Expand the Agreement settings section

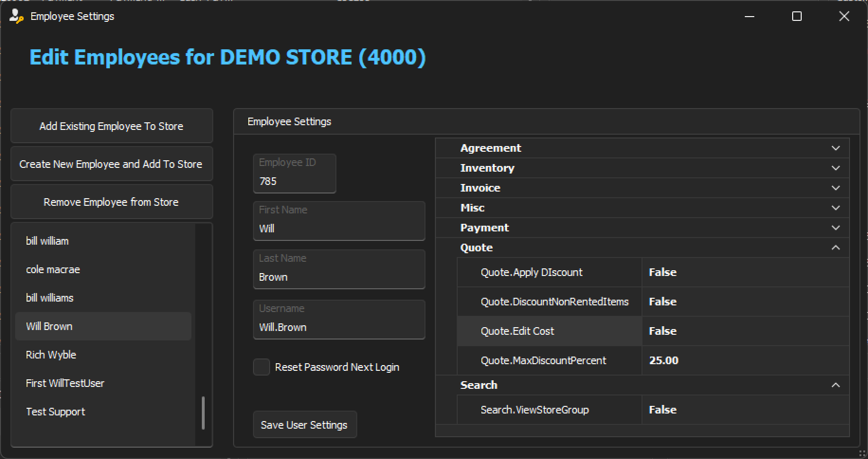835,148
